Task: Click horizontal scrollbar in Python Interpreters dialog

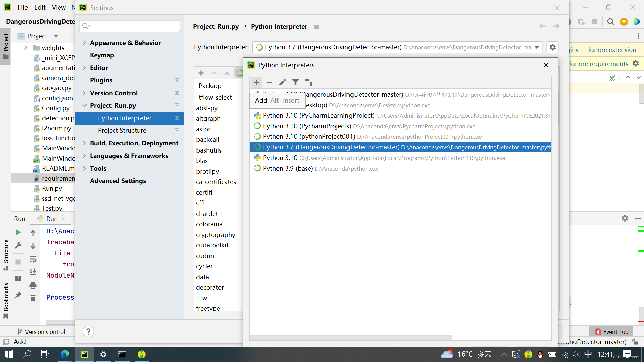Action: pos(351,338)
